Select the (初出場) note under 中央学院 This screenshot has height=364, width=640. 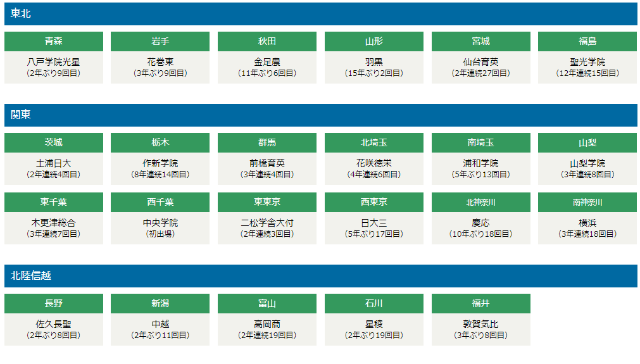[160, 234]
